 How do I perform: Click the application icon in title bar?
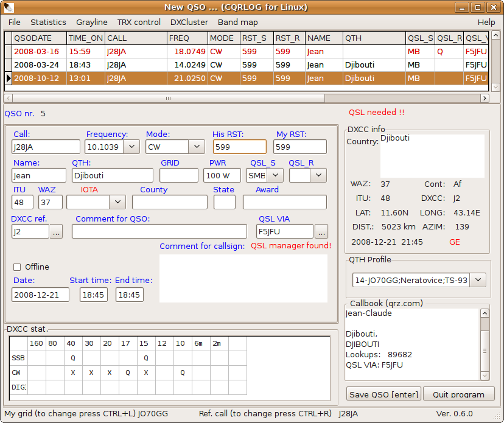pyautogui.click(x=8, y=7)
